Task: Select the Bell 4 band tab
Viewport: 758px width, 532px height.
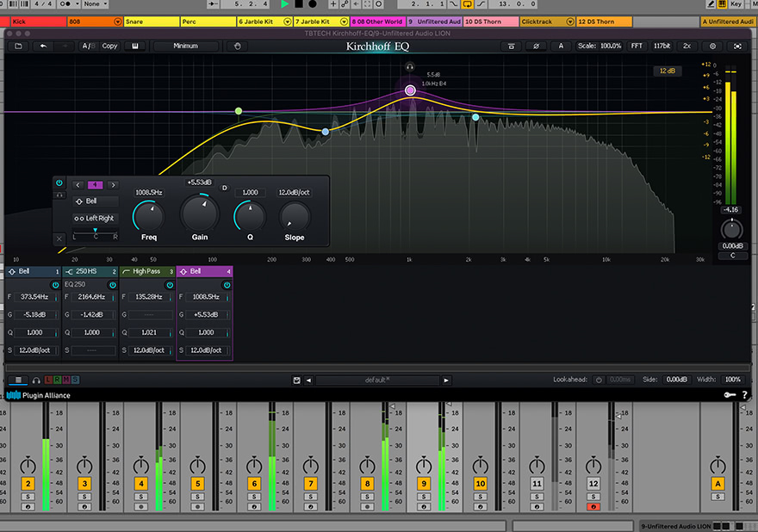Action: point(205,271)
